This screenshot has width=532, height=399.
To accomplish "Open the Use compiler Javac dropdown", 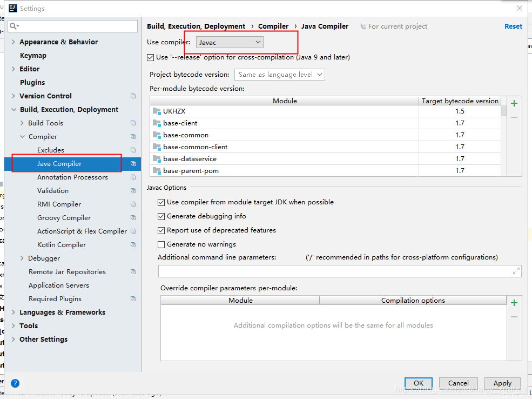I will (230, 43).
